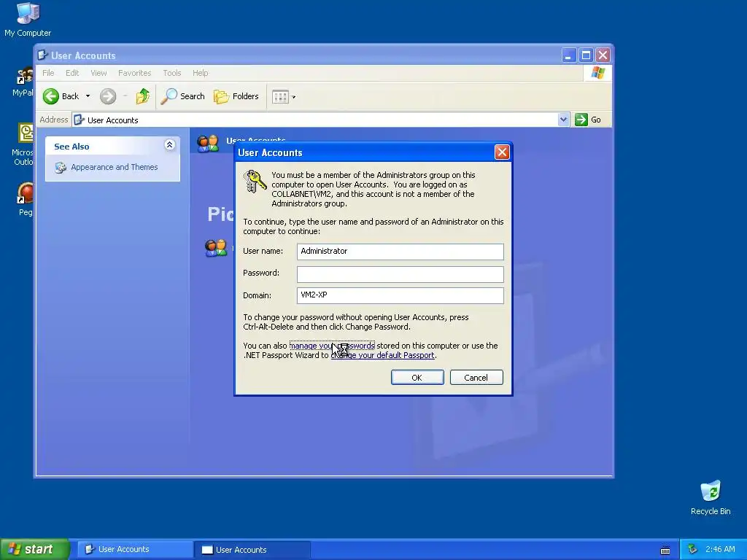
Task: Open the manage your passwords link
Action: [332, 346]
